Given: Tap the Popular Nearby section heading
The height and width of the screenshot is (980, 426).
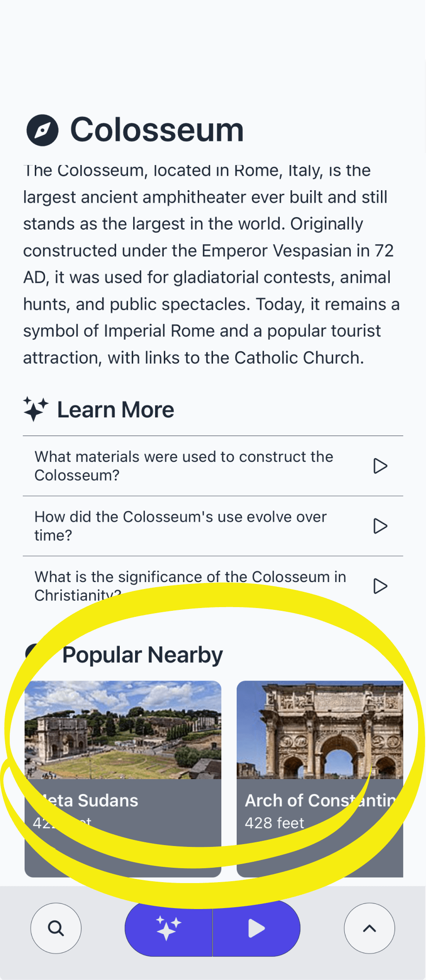Looking at the screenshot, I should coord(142,655).
